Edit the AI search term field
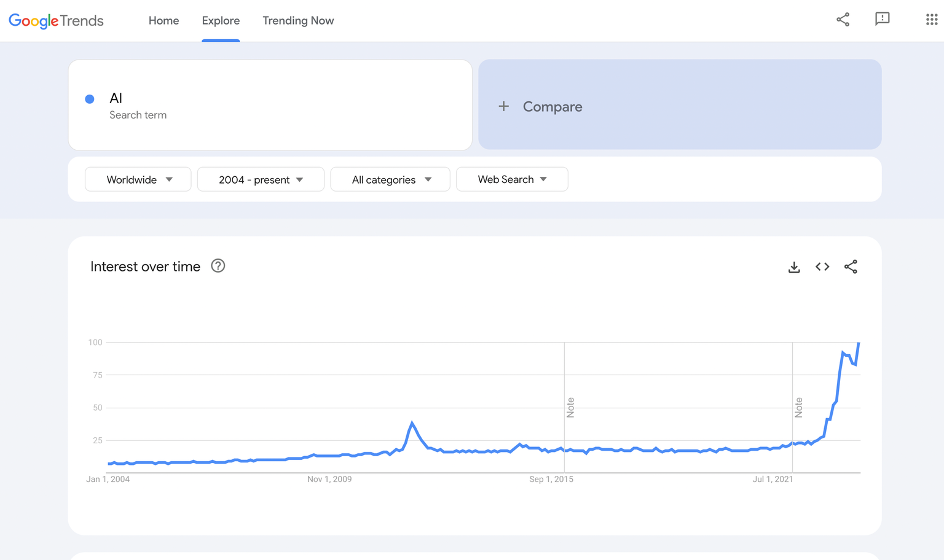Screen dimensions: 944x560 116,98
